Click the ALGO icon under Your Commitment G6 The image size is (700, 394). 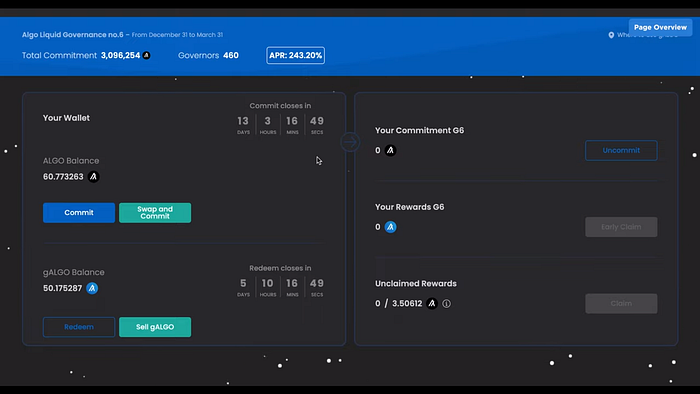pos(390,150)
